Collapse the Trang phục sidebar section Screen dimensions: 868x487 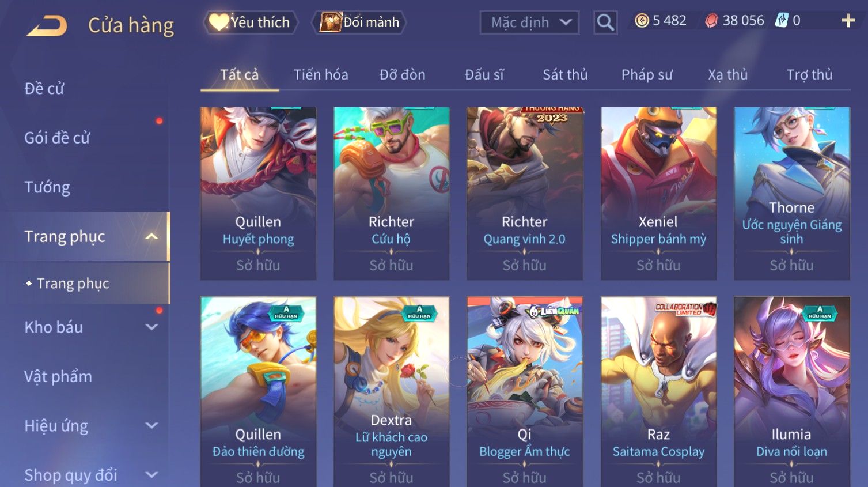(151, 236)
